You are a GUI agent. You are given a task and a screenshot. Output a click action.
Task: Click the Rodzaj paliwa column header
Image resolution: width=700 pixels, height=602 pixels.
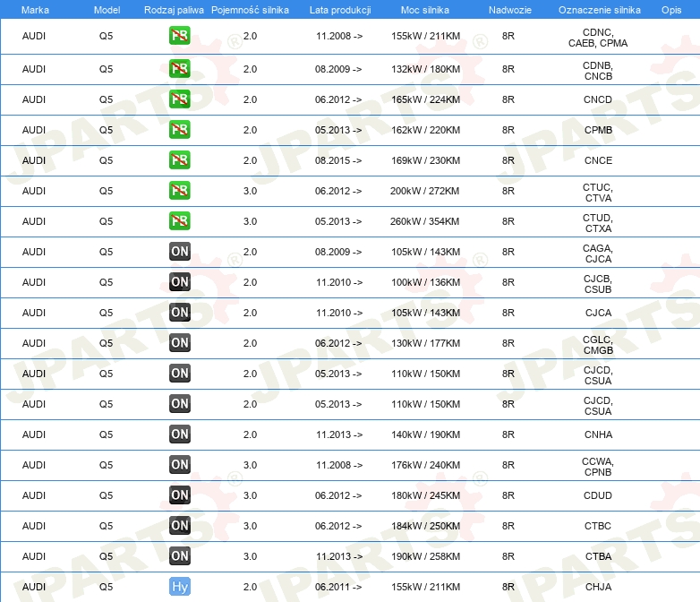[174, 9]
